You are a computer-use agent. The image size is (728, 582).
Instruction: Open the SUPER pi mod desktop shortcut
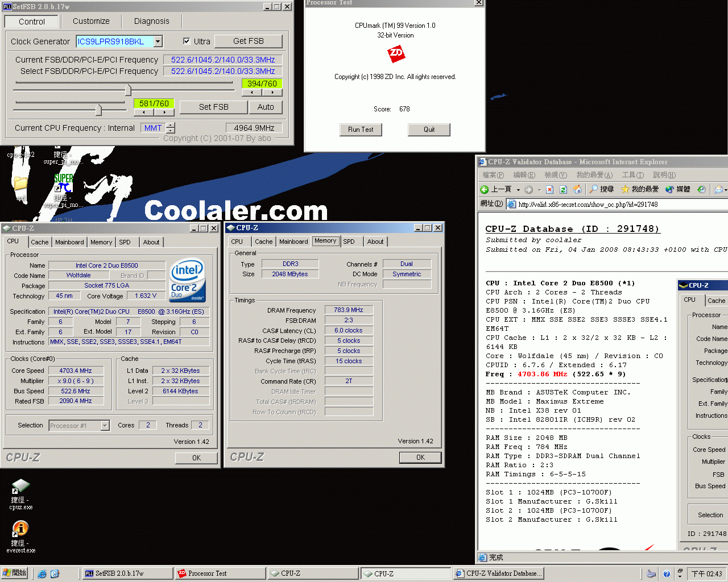(63, 190)
